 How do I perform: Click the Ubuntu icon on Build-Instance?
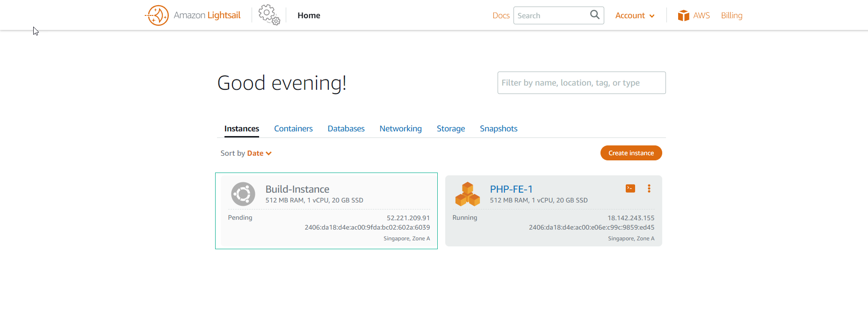pyautogui.click(x=243, y=194)
